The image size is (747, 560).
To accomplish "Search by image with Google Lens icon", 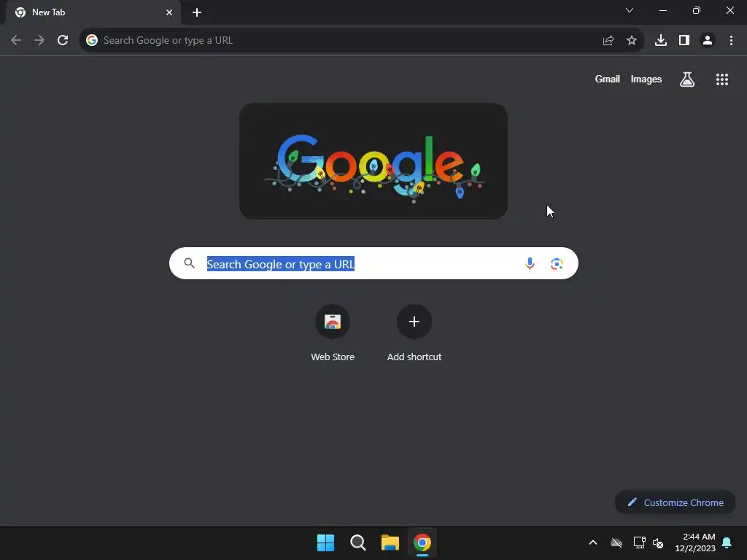I will [557, 263].
